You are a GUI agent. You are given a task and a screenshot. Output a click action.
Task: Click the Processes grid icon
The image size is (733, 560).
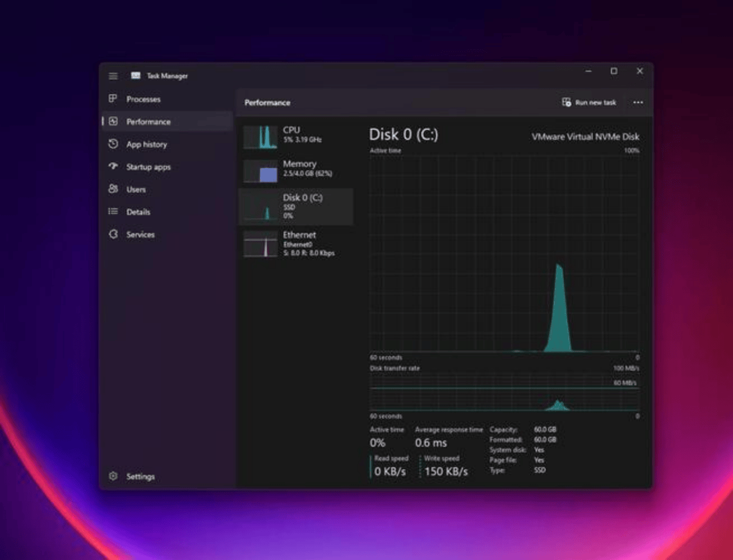(x=113, y=99)
